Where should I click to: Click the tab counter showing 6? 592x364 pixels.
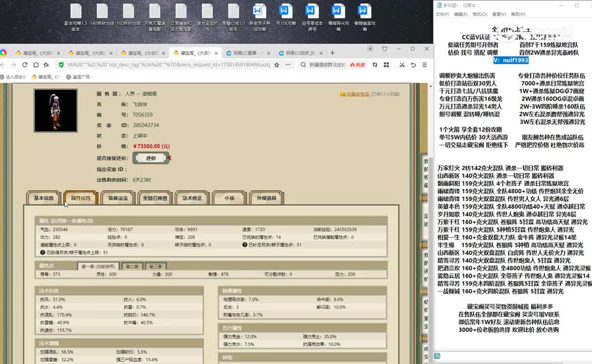[370, 49]
